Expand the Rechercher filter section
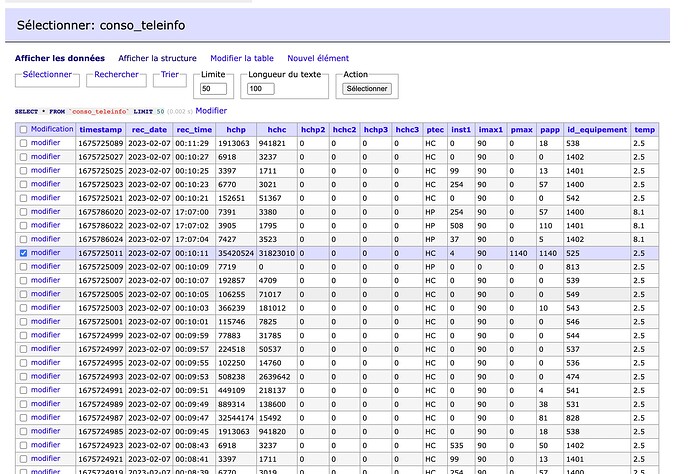 [117, 75]
